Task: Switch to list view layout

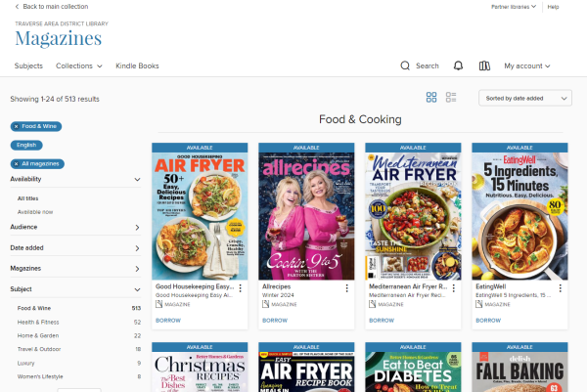Action: pos(451,98)
